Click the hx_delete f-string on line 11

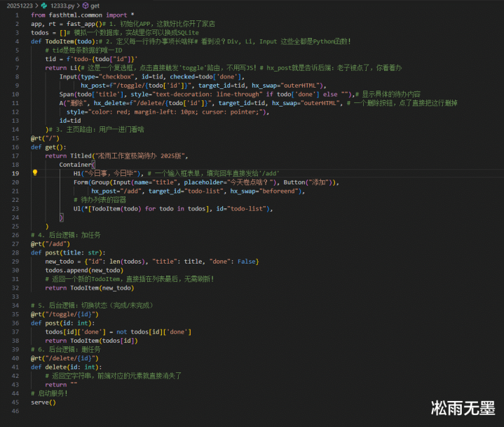(x=170, y=103)
